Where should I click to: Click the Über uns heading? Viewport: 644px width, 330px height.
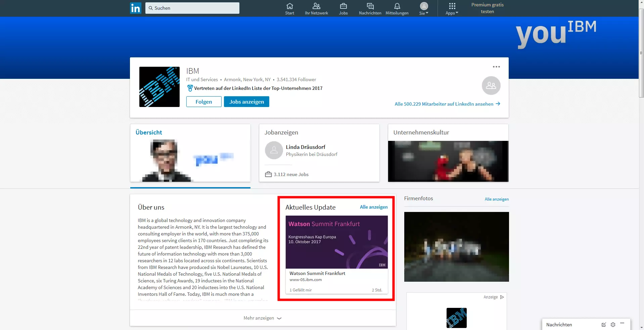point(151,207)
